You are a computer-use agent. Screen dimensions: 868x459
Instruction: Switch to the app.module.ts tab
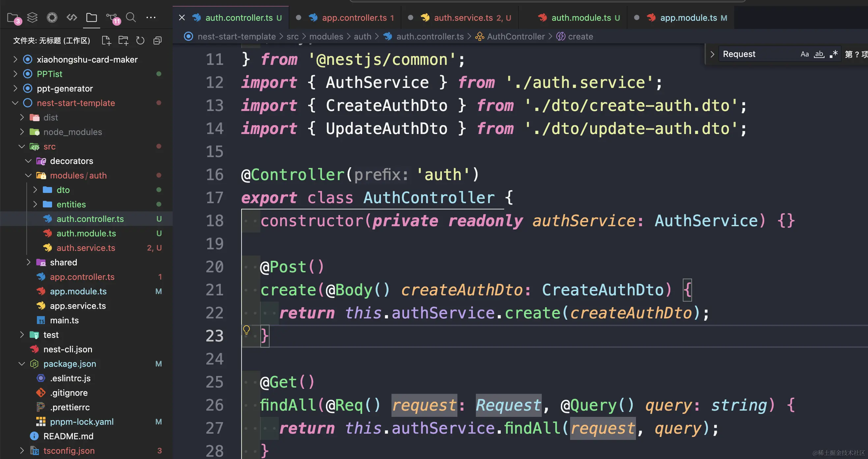pyautogui.click(x=688, y=18)
